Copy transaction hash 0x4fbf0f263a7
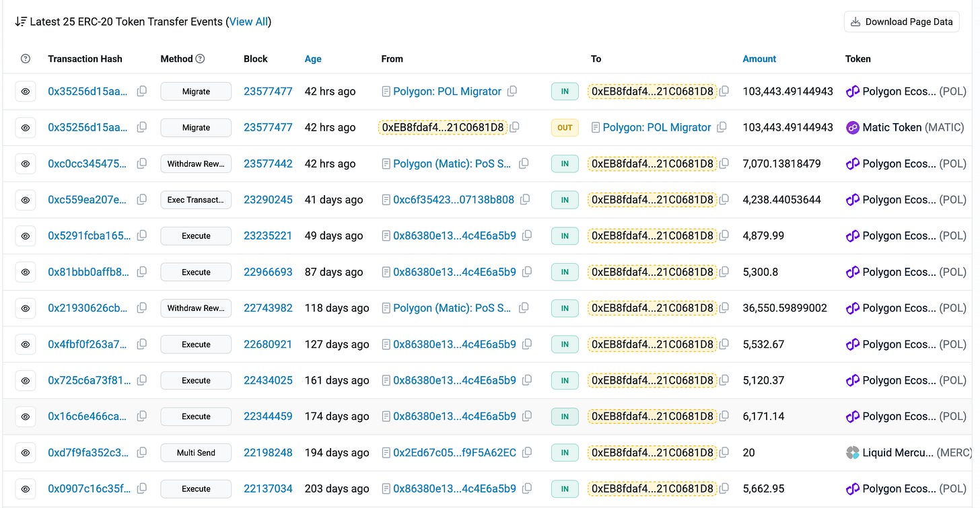 142,344
